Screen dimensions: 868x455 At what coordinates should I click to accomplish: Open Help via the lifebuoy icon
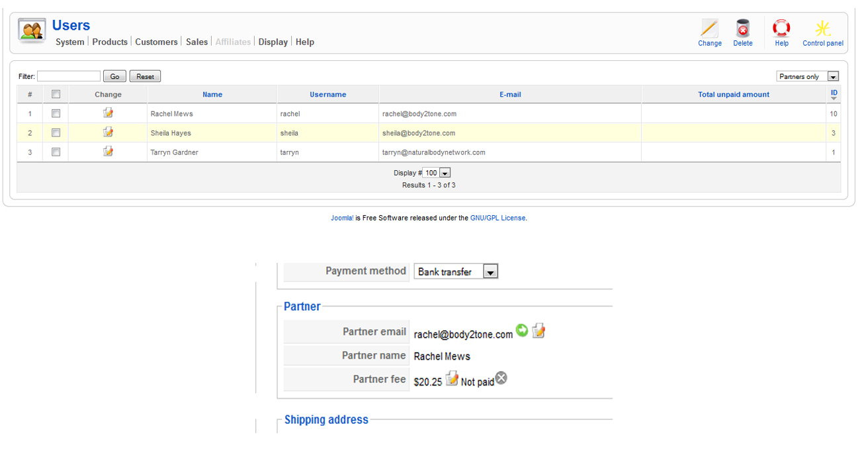(x=781, y=29)
